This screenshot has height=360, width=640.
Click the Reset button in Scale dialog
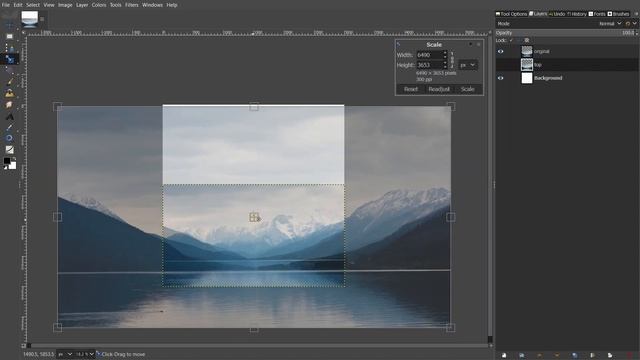tap(411, 89)
